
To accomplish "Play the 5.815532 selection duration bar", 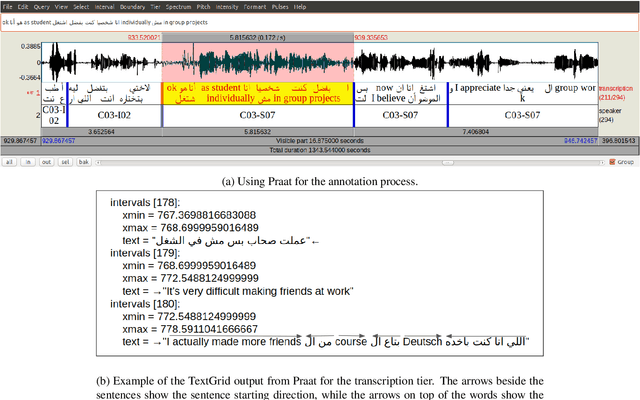I will pos(257,131).
